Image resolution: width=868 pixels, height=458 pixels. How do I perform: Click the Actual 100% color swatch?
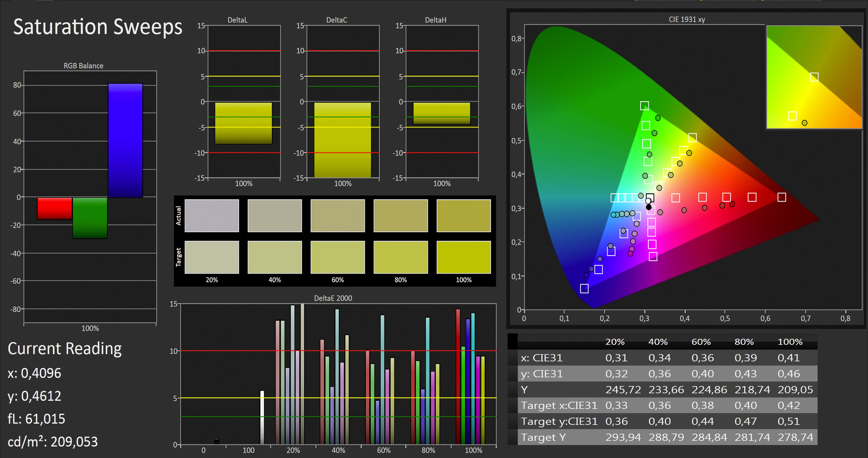coord(463,216)
